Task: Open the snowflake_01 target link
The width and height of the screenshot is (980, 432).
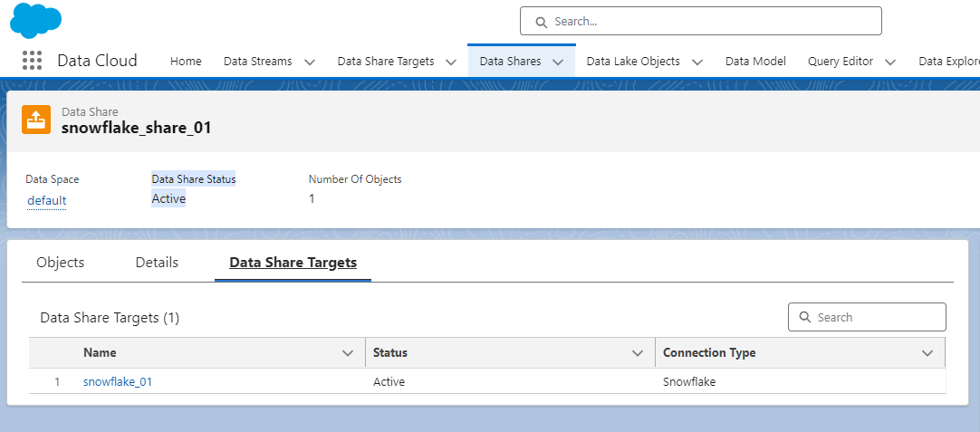Action: [x=118, y=382]
